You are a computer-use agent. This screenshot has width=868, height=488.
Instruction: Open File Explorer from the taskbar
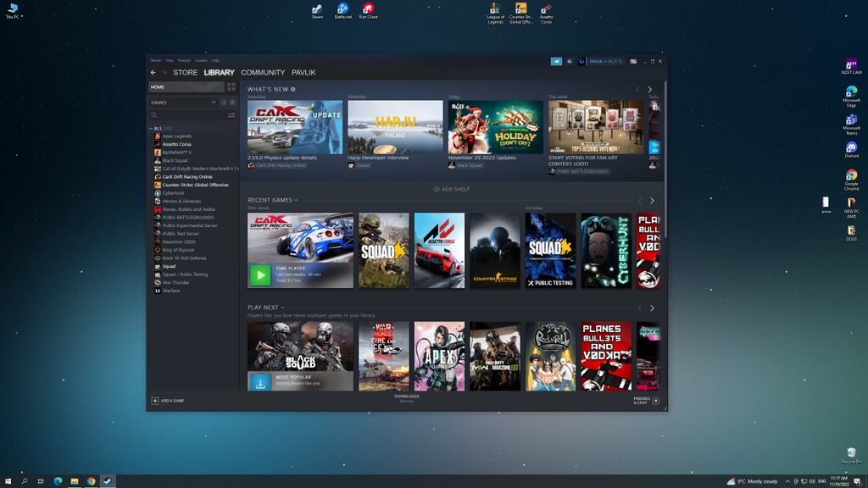click(75, 481)
